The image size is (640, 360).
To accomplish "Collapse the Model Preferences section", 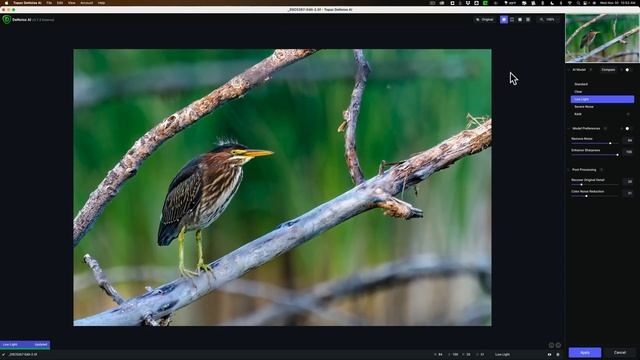I will [569, 129].
